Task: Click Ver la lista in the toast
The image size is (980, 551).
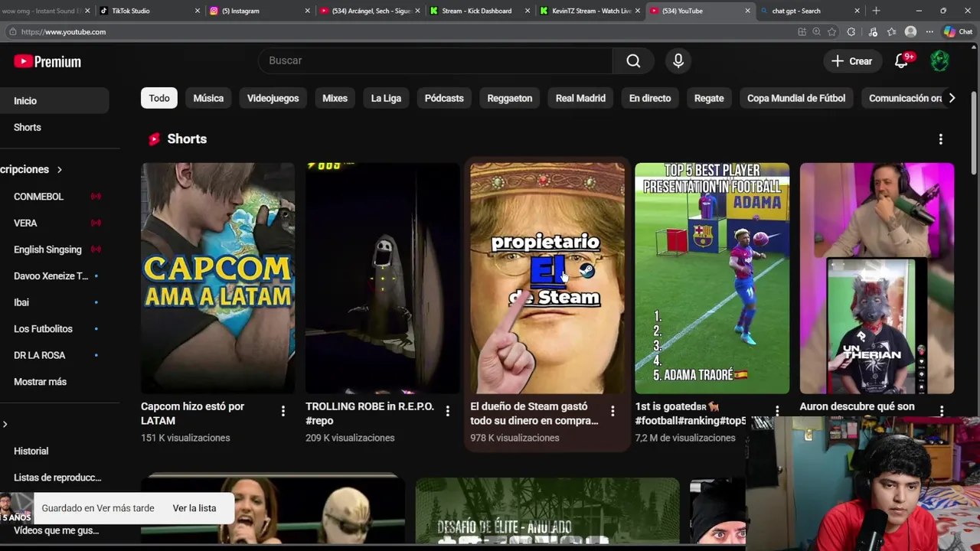Action: (x=194, y=508)
